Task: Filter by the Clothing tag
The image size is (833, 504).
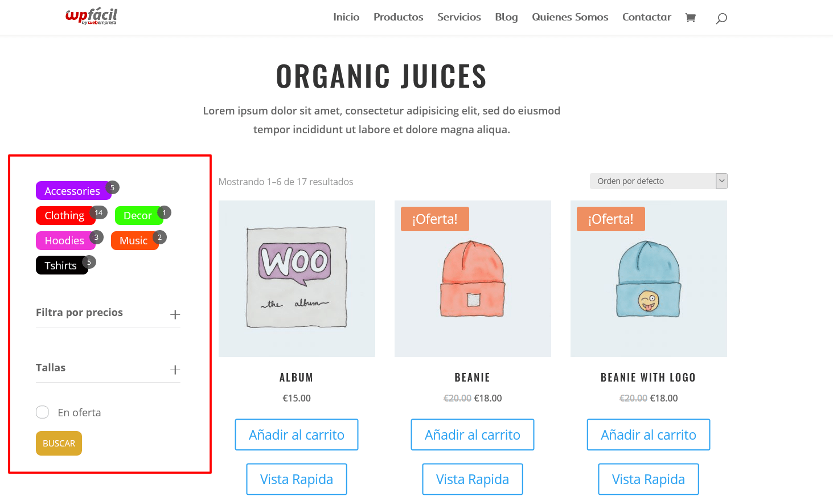Action: [x=65, y=216]
